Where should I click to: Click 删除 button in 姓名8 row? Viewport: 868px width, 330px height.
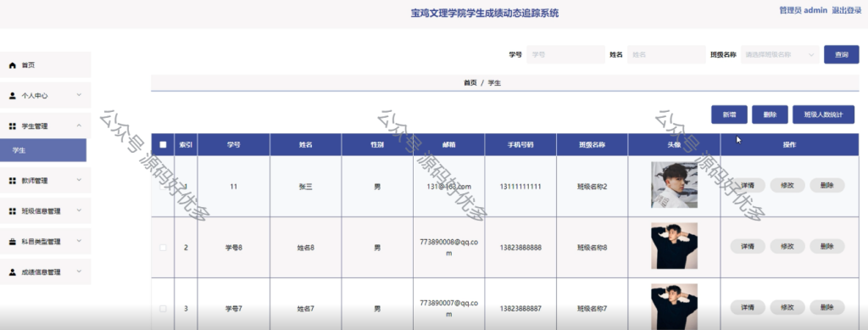[827, 246]
